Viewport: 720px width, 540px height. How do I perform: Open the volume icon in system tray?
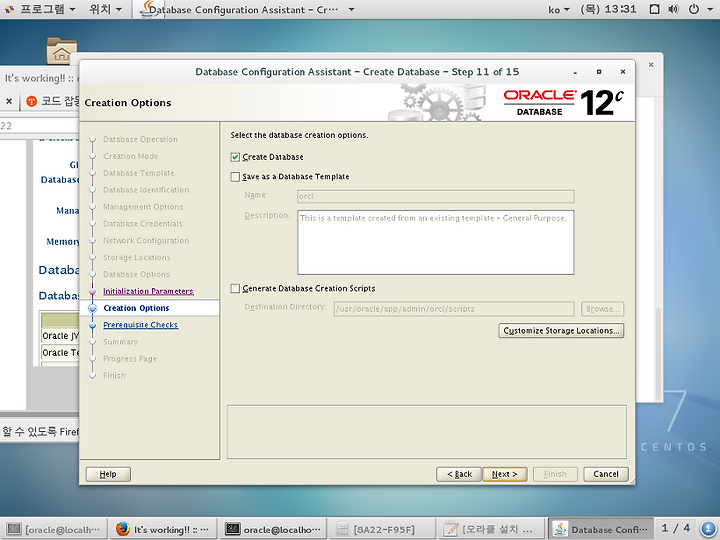click(x=674, y=9)
